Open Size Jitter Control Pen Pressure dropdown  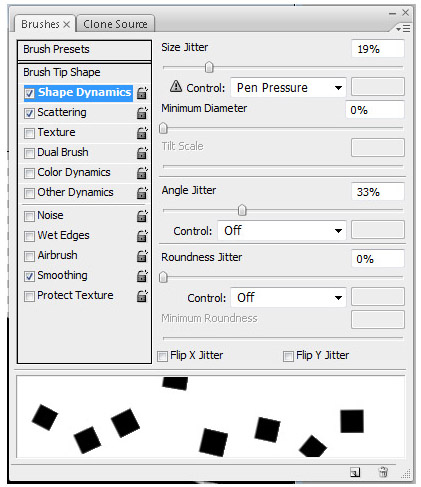tap(289, 88)
